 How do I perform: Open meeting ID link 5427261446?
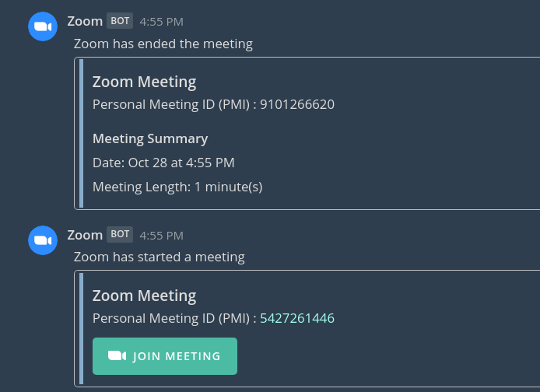click(x=297, y=318)
